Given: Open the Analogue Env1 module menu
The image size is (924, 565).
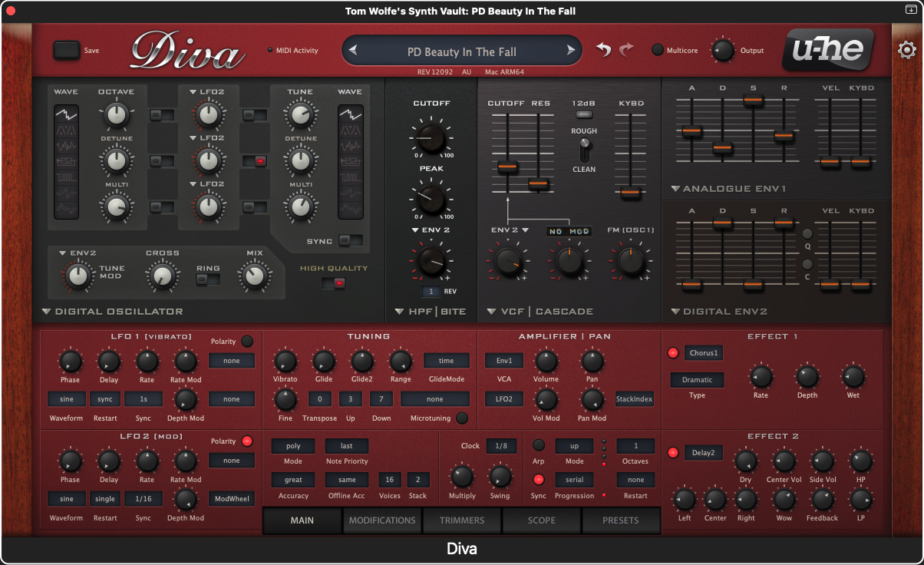Looking at the screenshot, I should click(728, 189).
